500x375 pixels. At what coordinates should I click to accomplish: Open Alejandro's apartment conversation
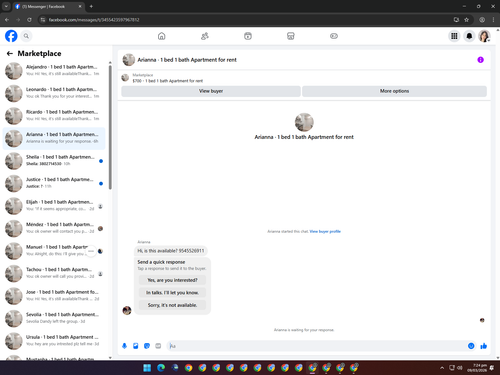click(x=54, y=71)
